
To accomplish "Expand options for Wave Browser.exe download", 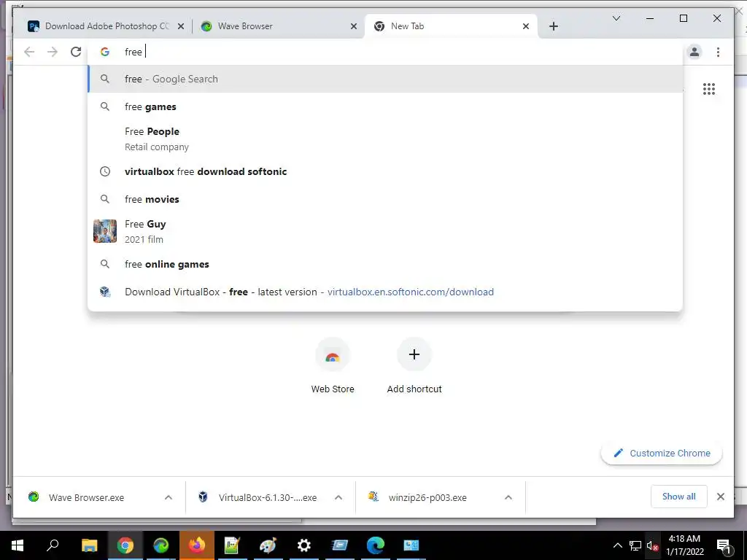I will (x=169, y=497).
